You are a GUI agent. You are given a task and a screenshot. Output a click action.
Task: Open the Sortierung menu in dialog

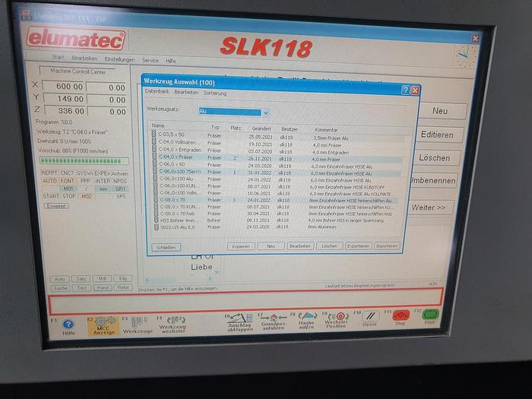coord(215,93)
